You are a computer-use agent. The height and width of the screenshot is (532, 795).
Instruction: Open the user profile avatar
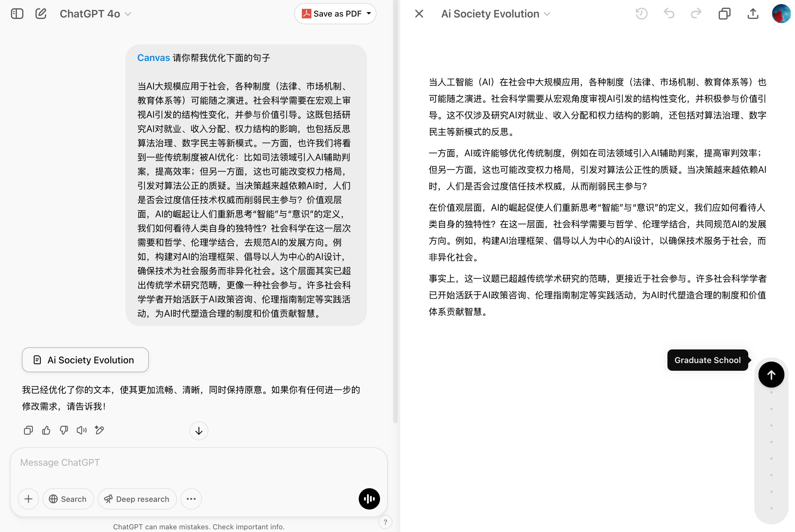point(781,14)
